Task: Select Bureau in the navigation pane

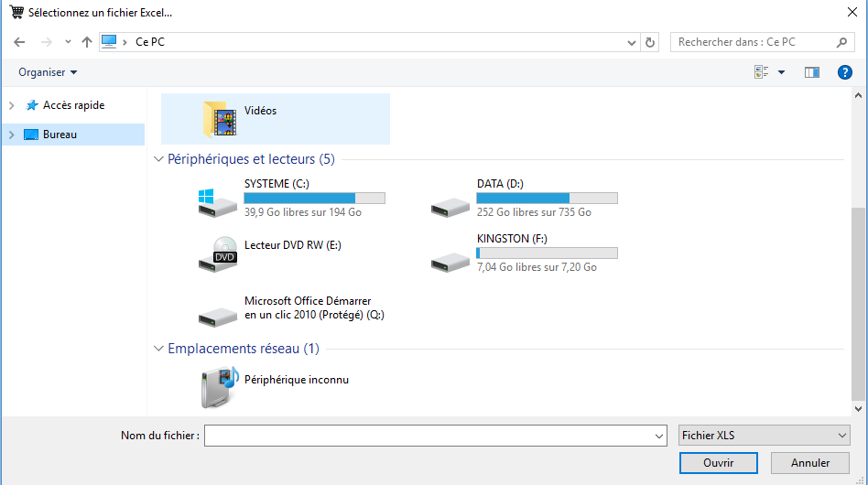Action: (x=60, y=135)
